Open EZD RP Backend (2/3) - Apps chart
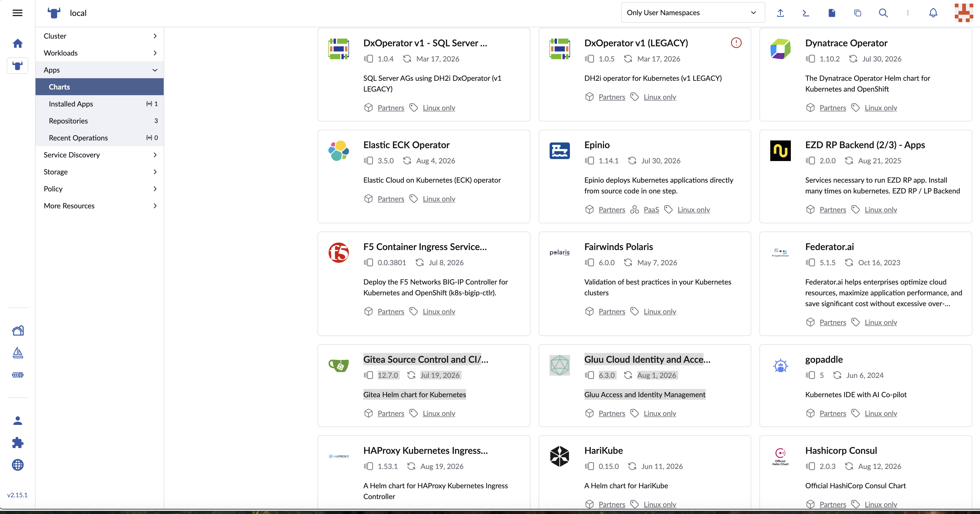980x514 pixels. [x=865, y=145]
